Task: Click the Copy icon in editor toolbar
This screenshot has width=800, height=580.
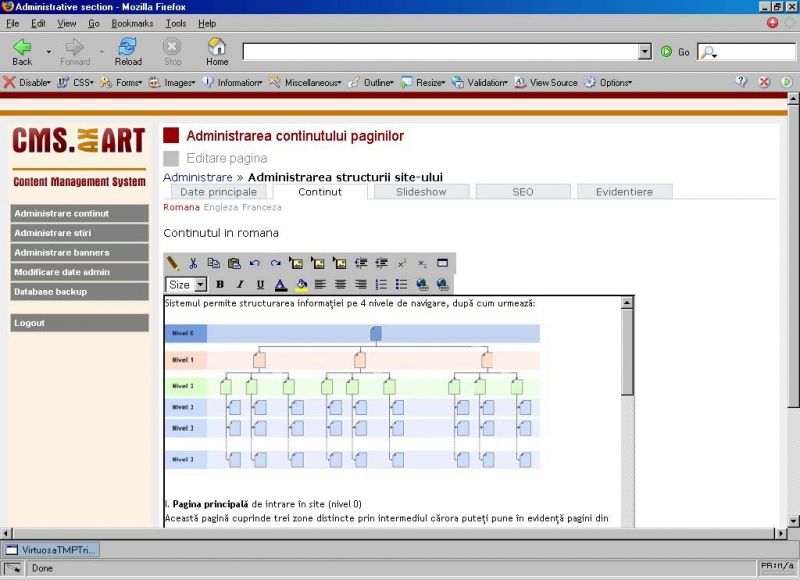Action: [x=213, y=263]
